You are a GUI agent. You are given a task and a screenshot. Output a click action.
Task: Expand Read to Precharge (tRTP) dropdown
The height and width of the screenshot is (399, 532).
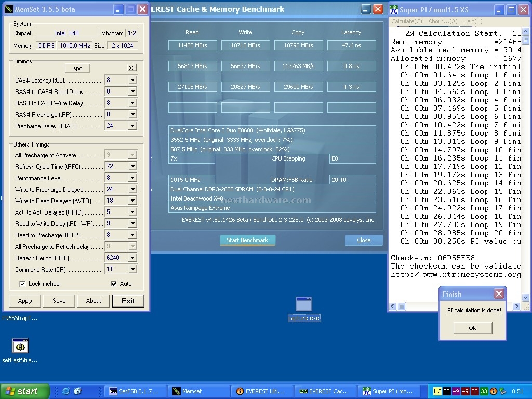pos(132,235)
